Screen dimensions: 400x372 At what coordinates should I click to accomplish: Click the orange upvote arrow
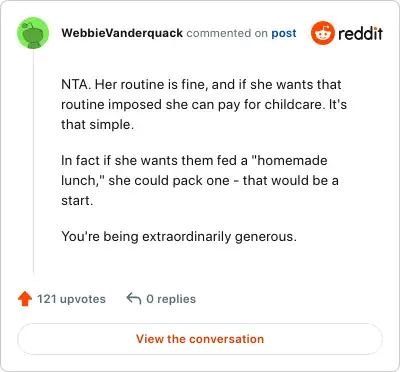(25, 299)
